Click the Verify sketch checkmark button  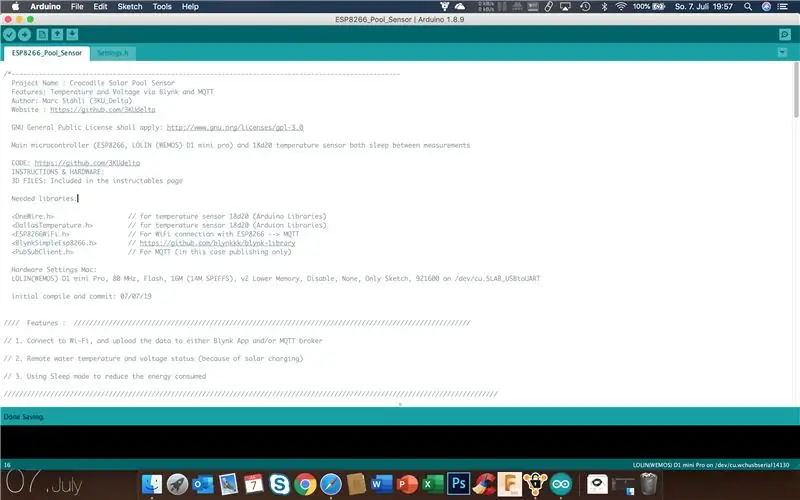tap(9, 34)
